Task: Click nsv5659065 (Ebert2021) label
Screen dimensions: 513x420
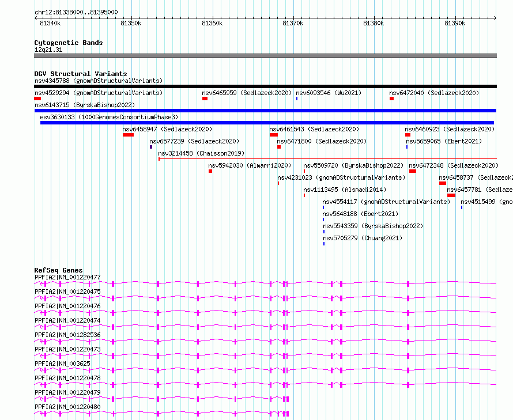Action: (x=444, y=141)
